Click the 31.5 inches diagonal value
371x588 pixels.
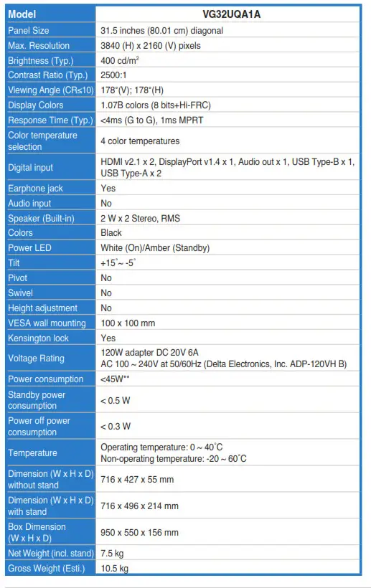point(161,31)
